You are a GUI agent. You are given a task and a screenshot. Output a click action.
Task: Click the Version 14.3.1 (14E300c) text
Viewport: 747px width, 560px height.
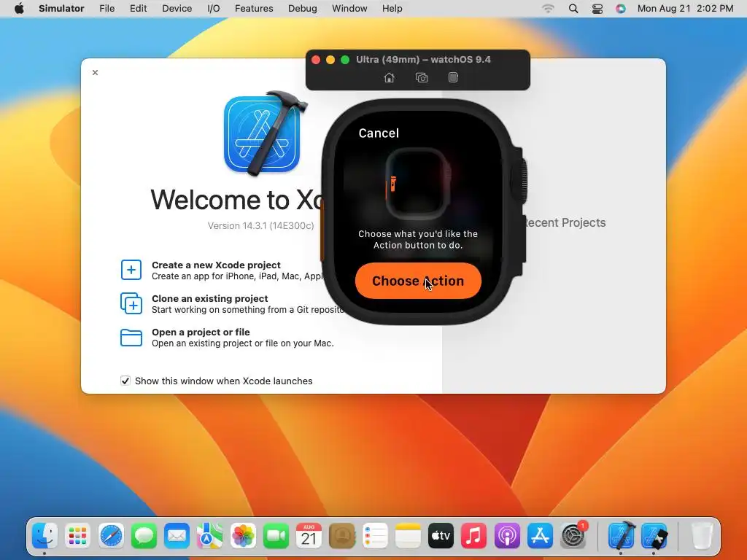tap(260, 226)
